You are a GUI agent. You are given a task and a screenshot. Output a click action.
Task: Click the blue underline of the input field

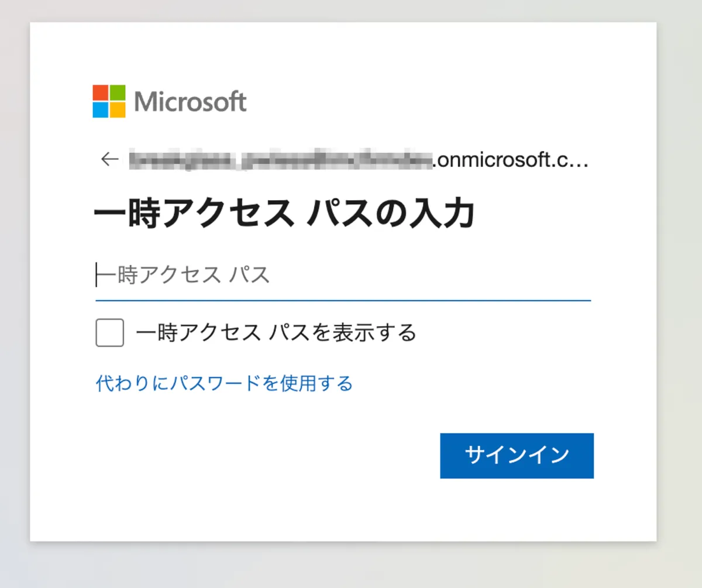coord(343,300)
